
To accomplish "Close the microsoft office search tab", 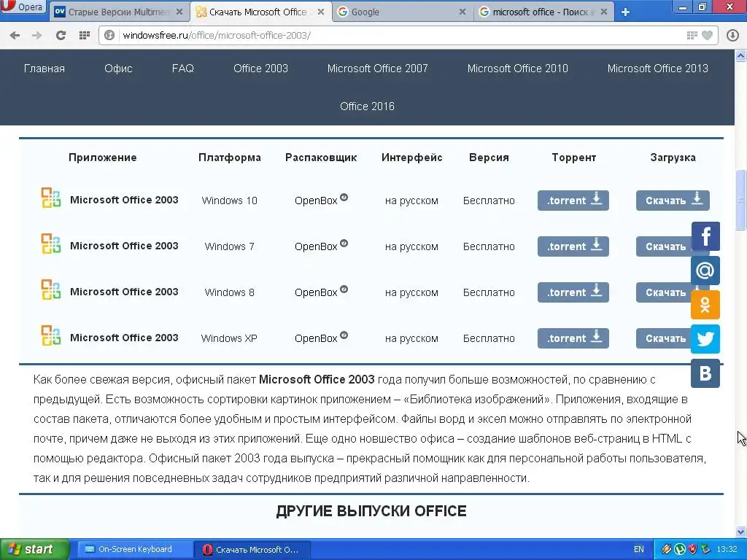I will click(603, 12).
